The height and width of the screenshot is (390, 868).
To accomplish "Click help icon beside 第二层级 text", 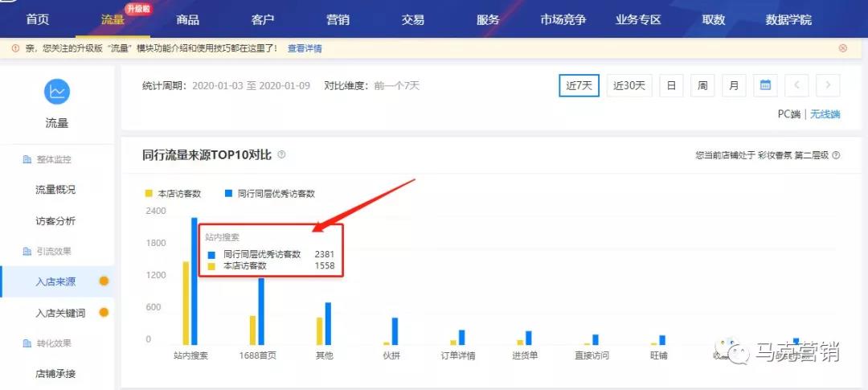I will (x=837, y=155).
